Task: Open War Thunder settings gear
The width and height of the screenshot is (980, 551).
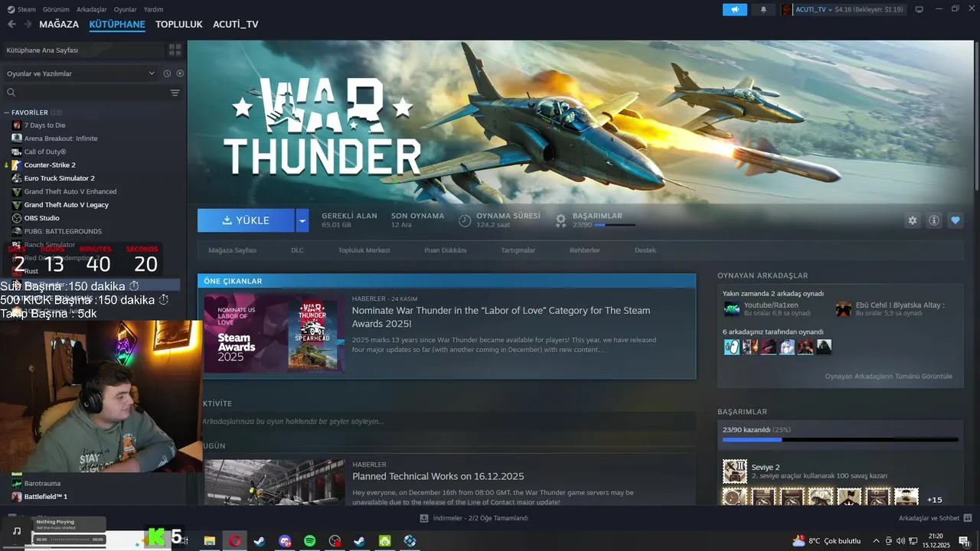Action: point(912,220)
